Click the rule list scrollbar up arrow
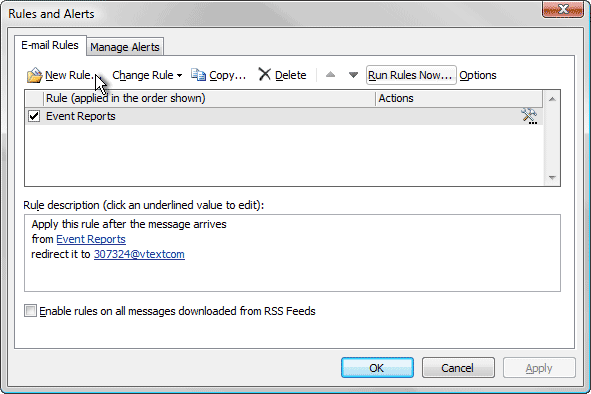 click(x=552, y=99)
